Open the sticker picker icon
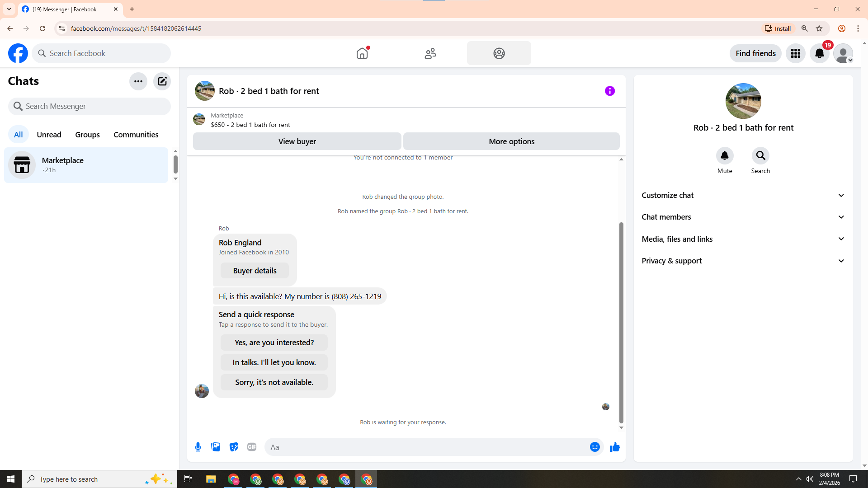The height and width of the screenshot is (488, 868). (234, 447)
